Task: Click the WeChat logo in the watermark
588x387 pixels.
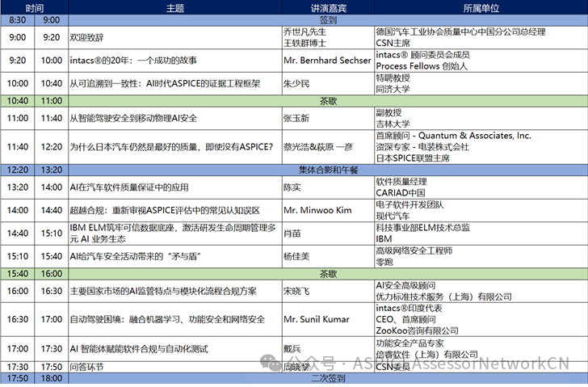Action: [x=271, y=363]
